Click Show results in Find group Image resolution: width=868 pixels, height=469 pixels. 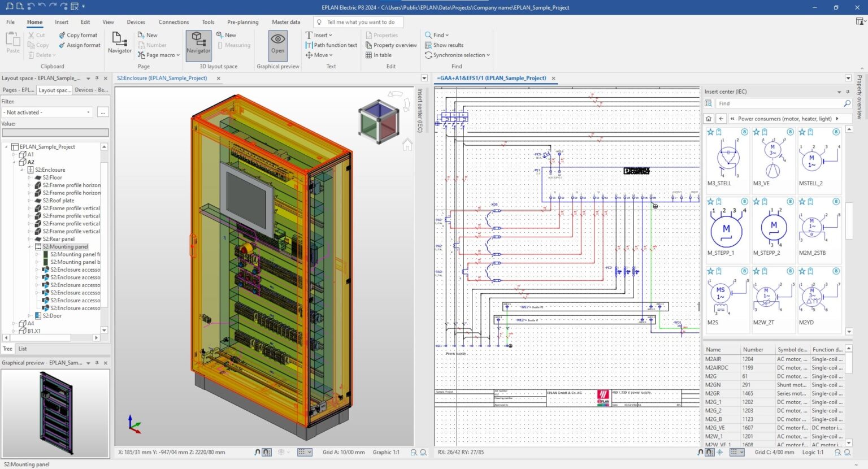click(444, 45)
